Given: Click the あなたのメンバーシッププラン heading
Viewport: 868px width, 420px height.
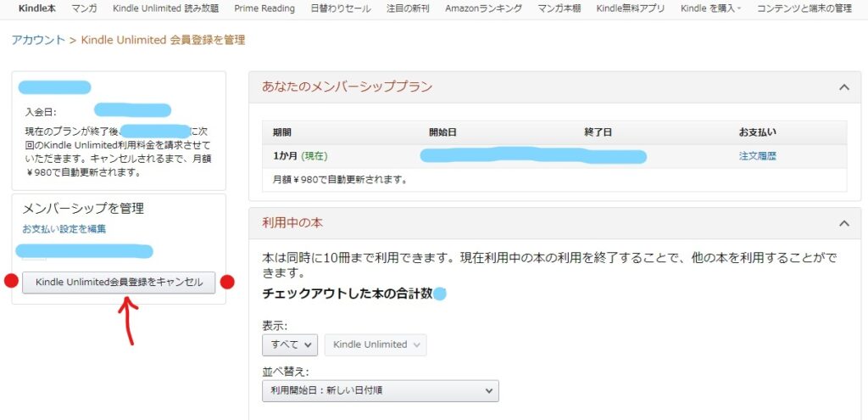Looking at the screenshot, I should (347, 87).
